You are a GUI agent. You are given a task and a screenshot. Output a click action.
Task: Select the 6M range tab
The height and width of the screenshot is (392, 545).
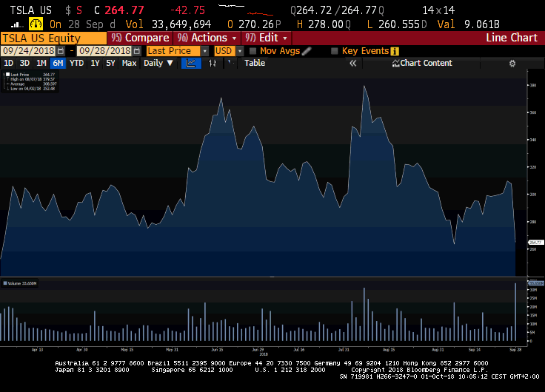58,63
